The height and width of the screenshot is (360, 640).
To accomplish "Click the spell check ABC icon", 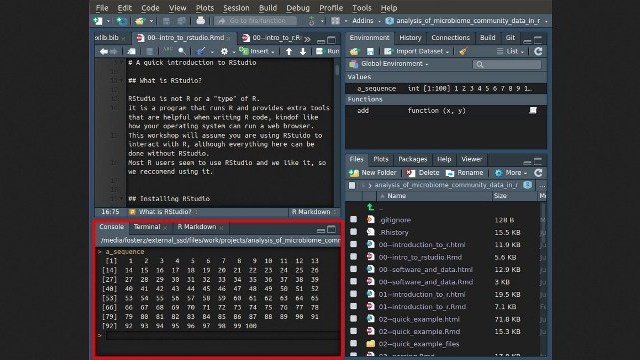I will (167, 51).
